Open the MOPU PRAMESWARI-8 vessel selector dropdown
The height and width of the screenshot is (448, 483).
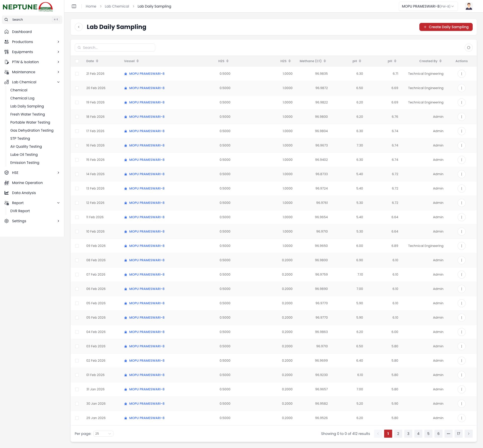[x=428, y=6]
